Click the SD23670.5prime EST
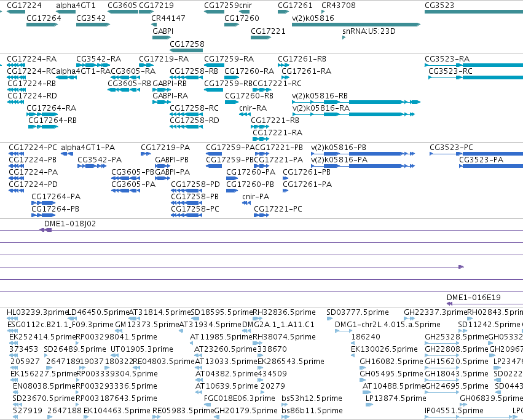This screenshot has width=523, height=420. click(x=44, y=398)
